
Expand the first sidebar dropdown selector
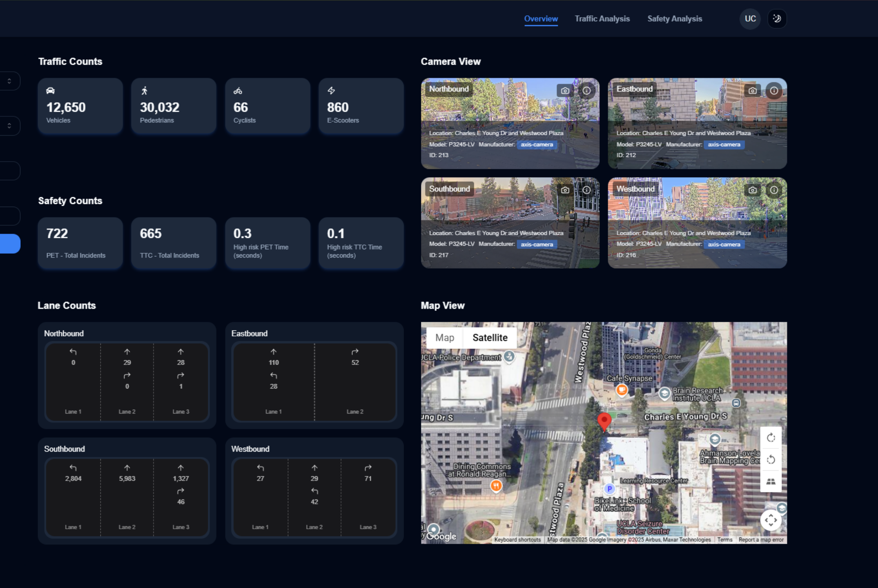pyautogui.click(x=9, y=81)
